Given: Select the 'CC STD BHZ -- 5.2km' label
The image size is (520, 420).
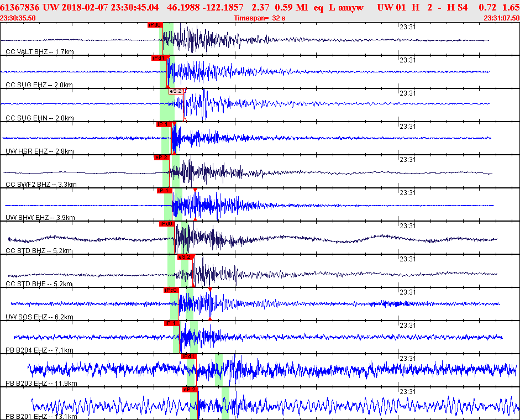Looking at the screenshot, I should coord(39,251).
